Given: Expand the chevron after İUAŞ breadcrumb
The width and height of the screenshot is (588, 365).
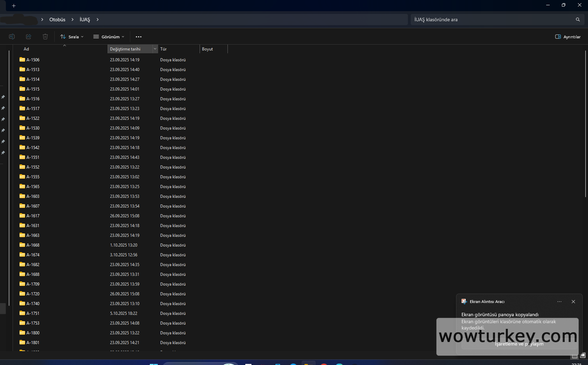Looking at the screenshot, I should 98,20.
